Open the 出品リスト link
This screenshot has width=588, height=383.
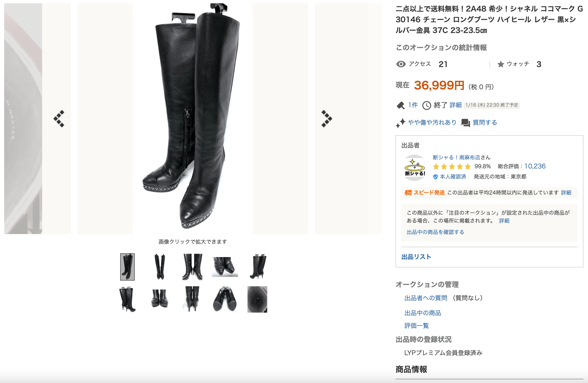click(416, 257)
